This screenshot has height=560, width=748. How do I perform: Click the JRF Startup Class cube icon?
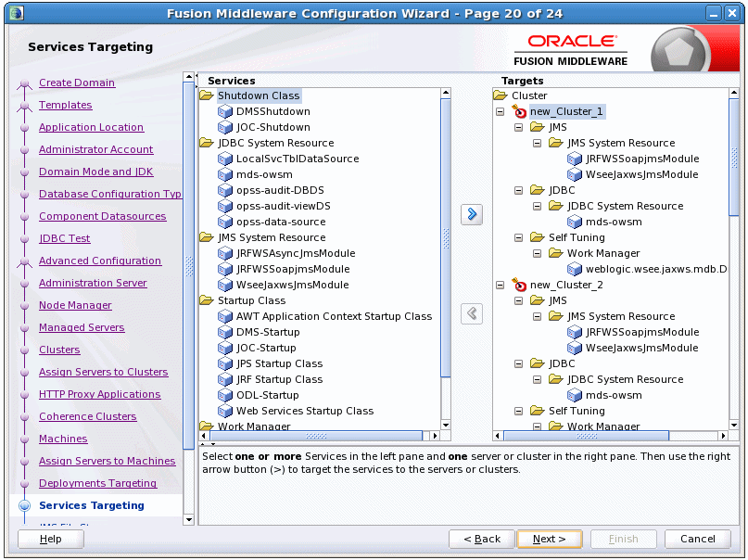click(x=224, y=379)
